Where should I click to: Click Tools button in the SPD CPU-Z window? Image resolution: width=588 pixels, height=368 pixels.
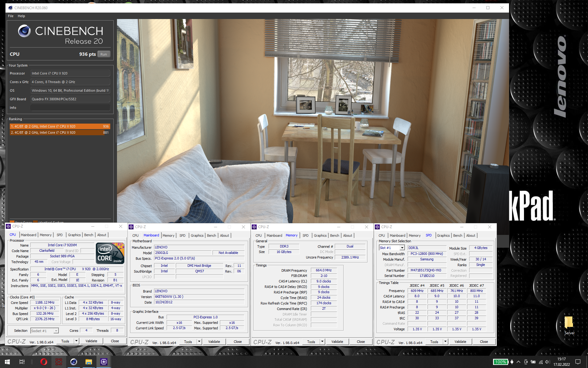click(x=434, y=342)
